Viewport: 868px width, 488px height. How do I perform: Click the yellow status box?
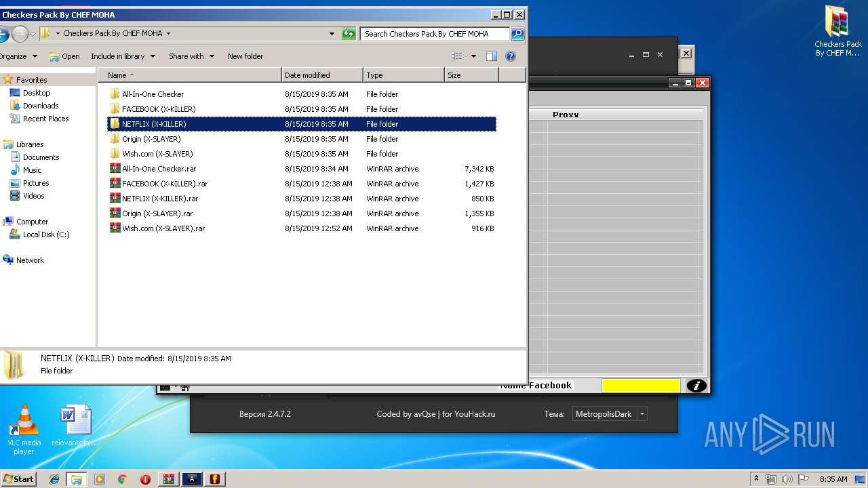(641, 386)
